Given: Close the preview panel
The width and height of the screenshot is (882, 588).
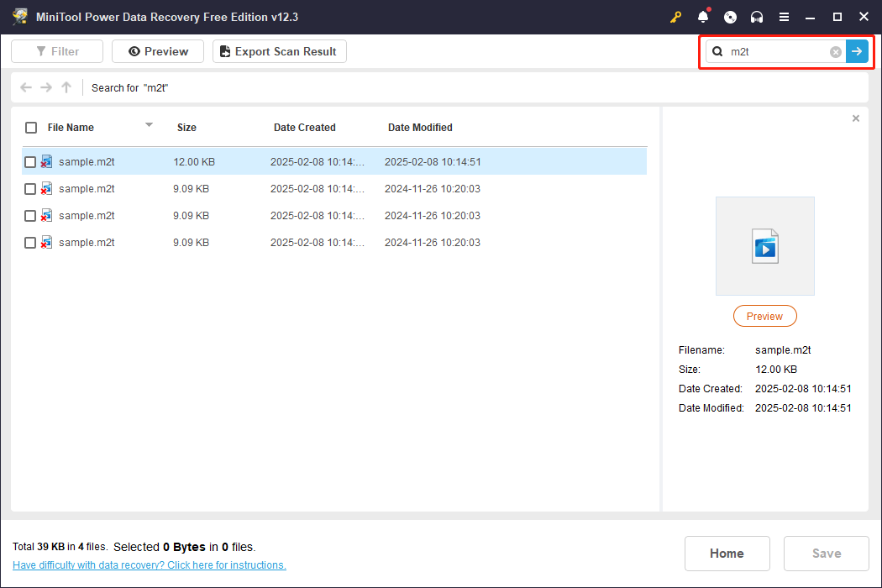Looking at the screenshot, I should [x=856, y=118].
